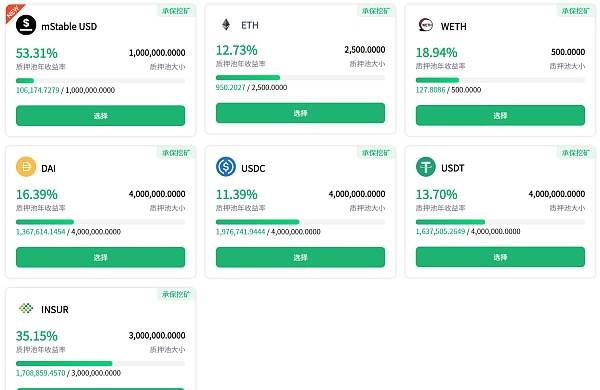Click the 53.31% yield on mStable USD
The image size is (600, 390).
pos(37,53)
